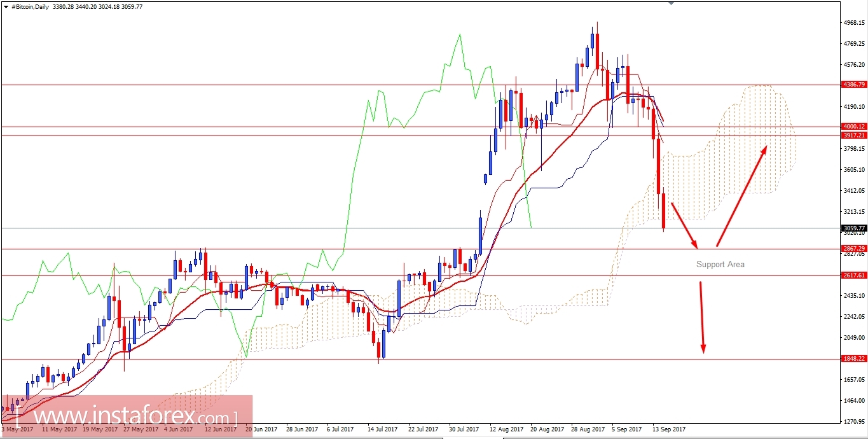The width and height of the screenshot is (868, 439).
Task: Click the 4769.25 price axis value
Action: [x=854, y=44]
